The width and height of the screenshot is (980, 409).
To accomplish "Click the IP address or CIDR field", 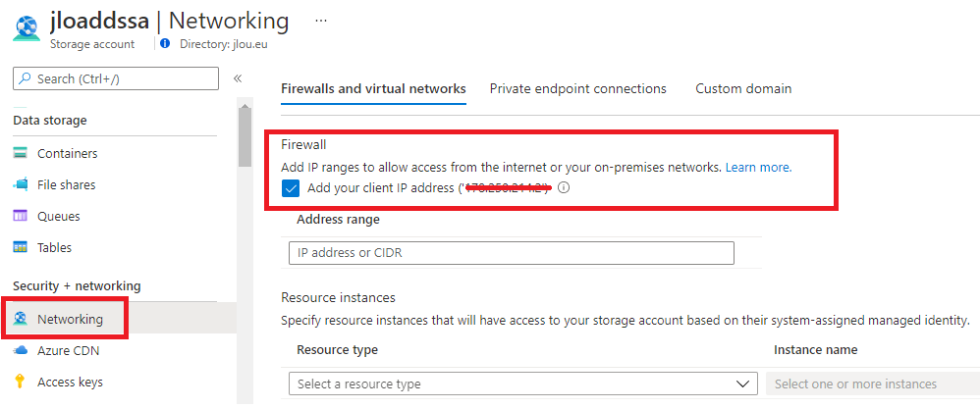I will point(512,253).
